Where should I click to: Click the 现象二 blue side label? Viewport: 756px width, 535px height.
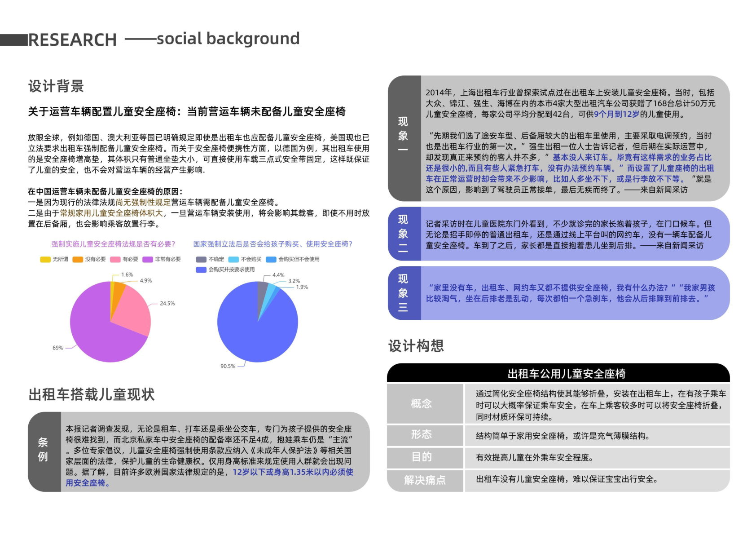point(404,234)
